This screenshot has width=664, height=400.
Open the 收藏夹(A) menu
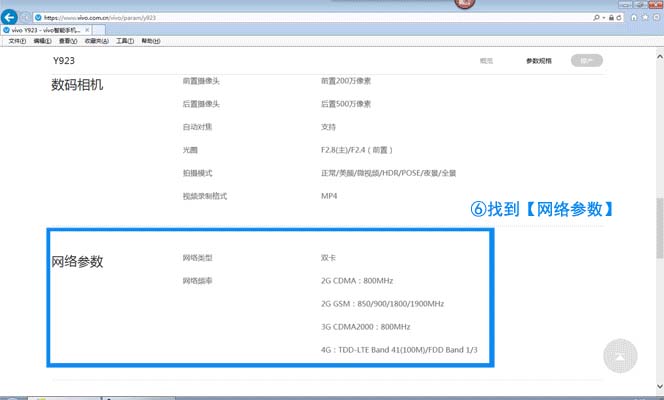pyautogui.click(x=97, y=42)
